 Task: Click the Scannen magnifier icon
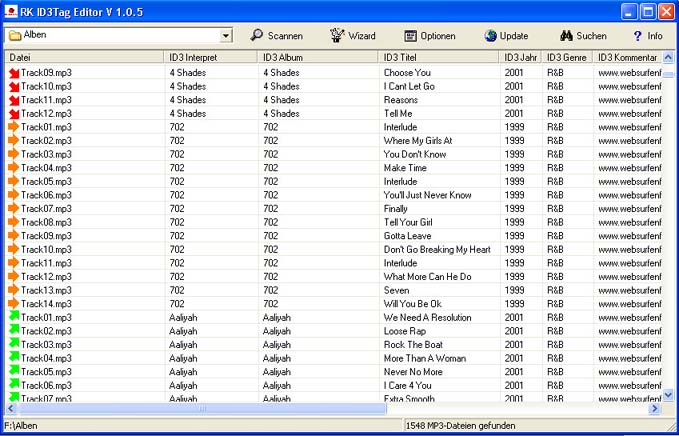[x=257, y=36]
